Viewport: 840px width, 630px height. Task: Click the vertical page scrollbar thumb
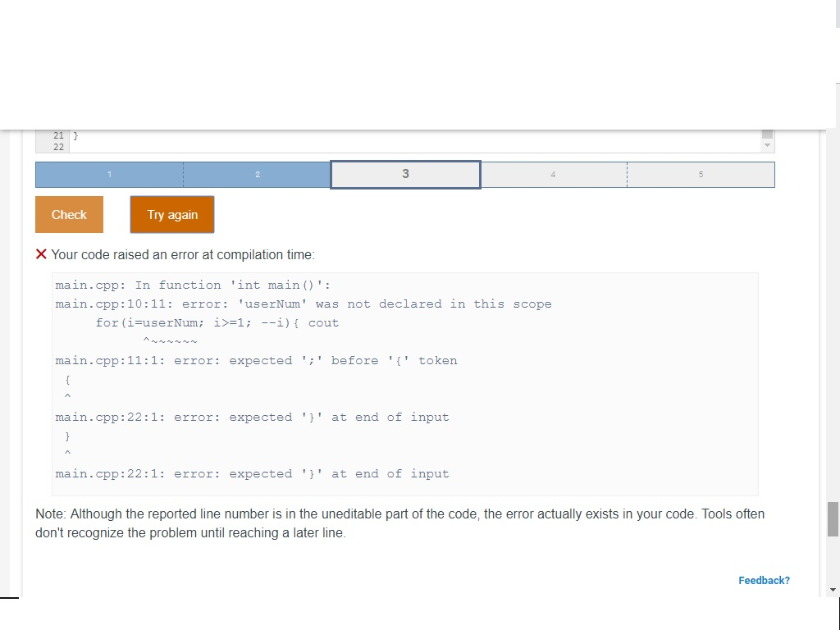pos(833,518)
